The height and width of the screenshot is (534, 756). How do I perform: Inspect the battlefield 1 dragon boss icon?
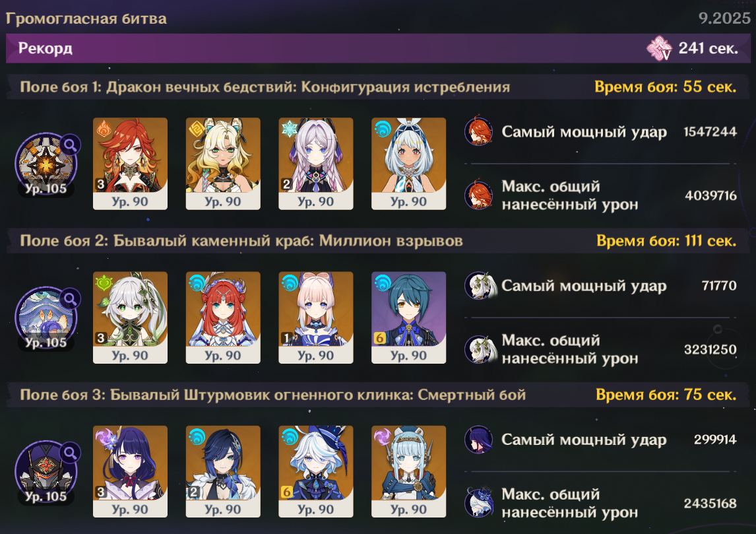point(46,164)
